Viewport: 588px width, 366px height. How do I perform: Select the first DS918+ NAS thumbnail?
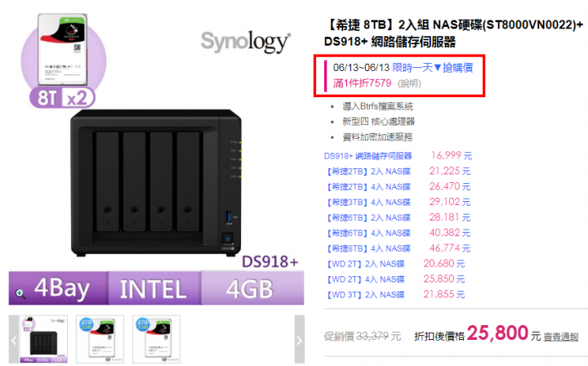pos(44,339)
